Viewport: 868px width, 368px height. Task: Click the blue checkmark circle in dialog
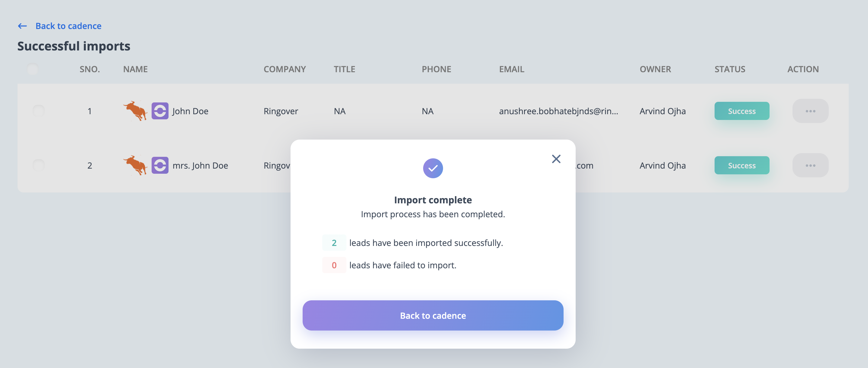tap(433, 168)
